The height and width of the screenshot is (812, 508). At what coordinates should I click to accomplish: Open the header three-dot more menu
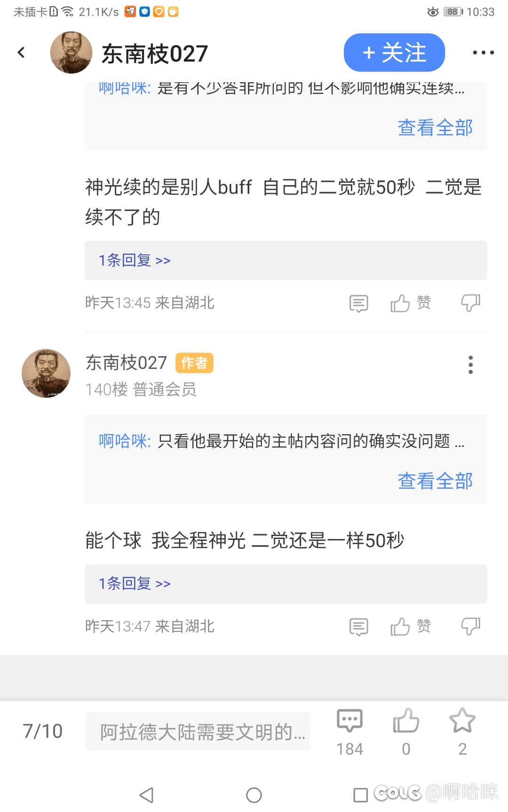pyautogui.click(x=483, y=53)
